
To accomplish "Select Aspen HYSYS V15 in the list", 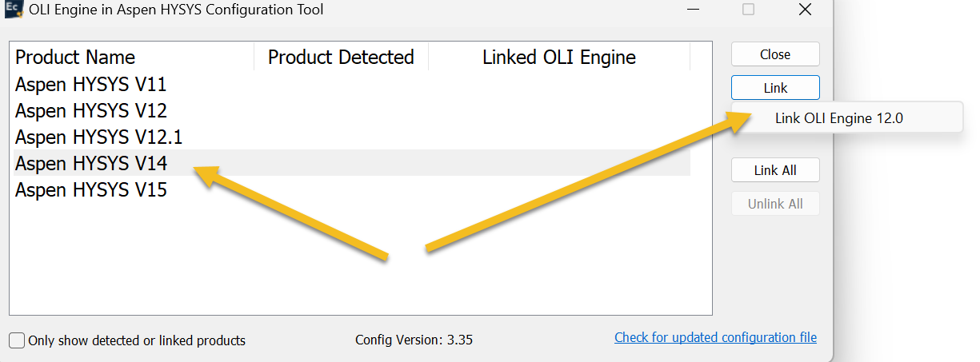I will [90, 190].
